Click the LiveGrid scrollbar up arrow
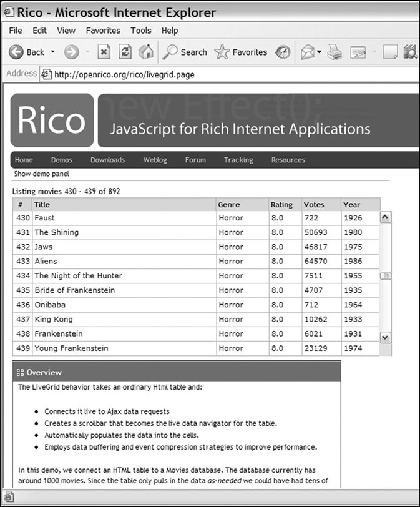The width and height of the screenshot is (420, 507). coord(385,217)
